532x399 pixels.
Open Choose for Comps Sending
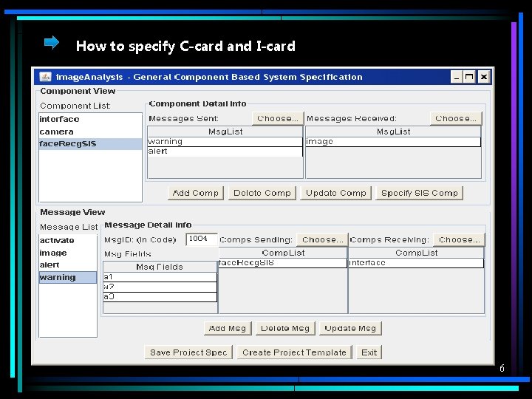click(x=322, y=240)
